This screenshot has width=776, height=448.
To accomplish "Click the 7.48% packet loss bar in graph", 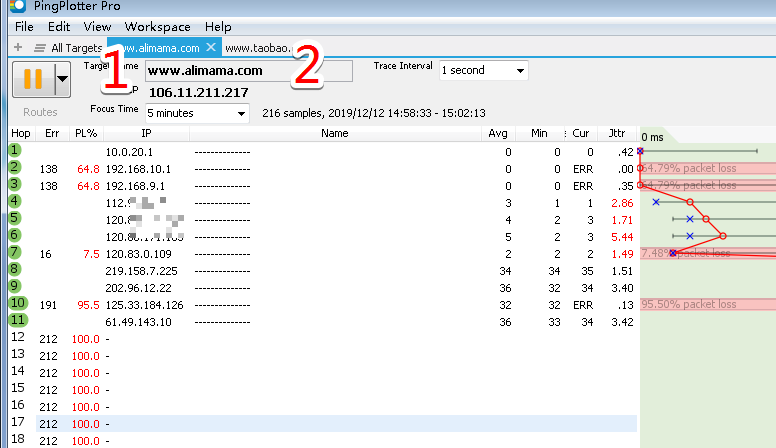I will click(x=708, y=253).
